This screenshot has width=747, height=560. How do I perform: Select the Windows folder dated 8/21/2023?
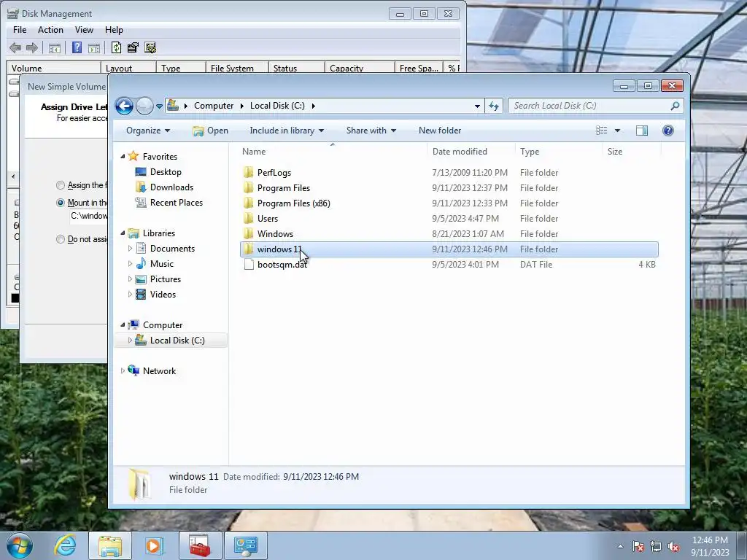click(275, 234)
